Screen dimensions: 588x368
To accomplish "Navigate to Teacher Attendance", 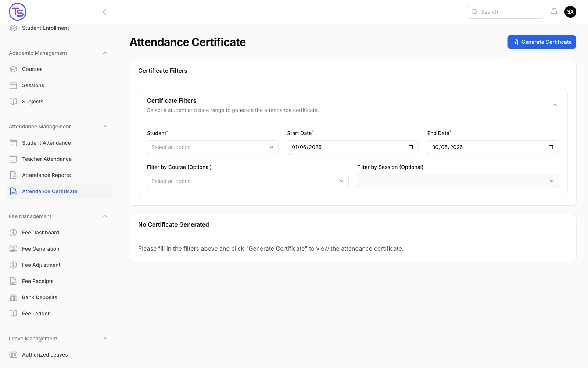I will 59,159.
